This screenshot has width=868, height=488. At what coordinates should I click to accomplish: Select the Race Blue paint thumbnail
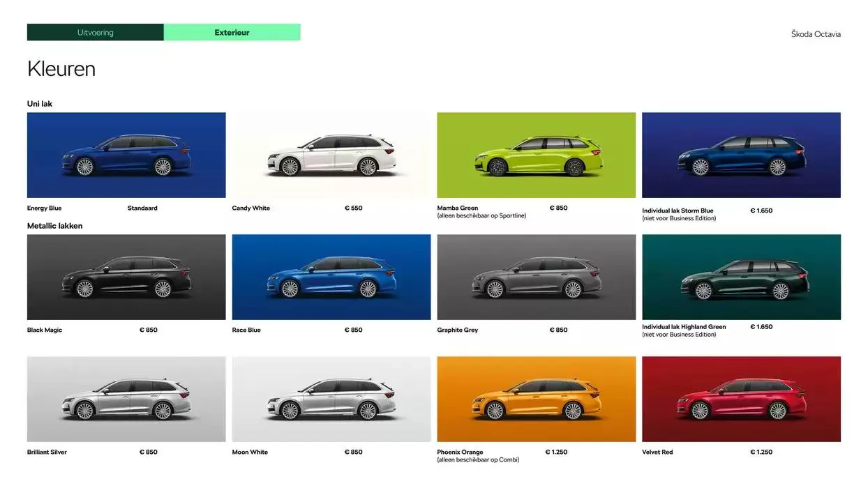tap(331, 277)
